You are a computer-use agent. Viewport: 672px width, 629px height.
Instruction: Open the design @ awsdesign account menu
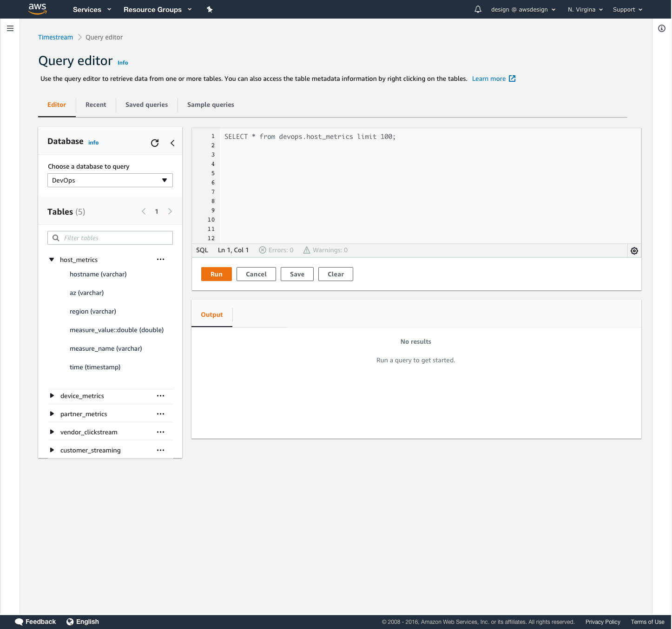coord(523,9)
